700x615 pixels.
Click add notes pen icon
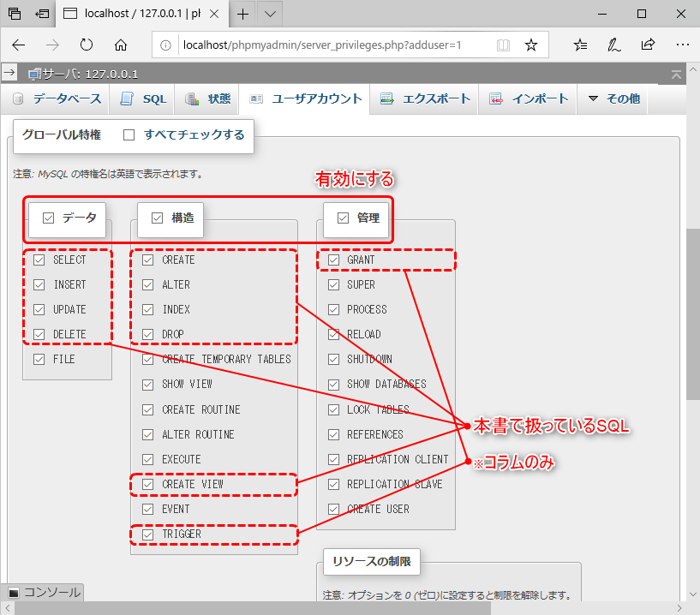(613, 45)
